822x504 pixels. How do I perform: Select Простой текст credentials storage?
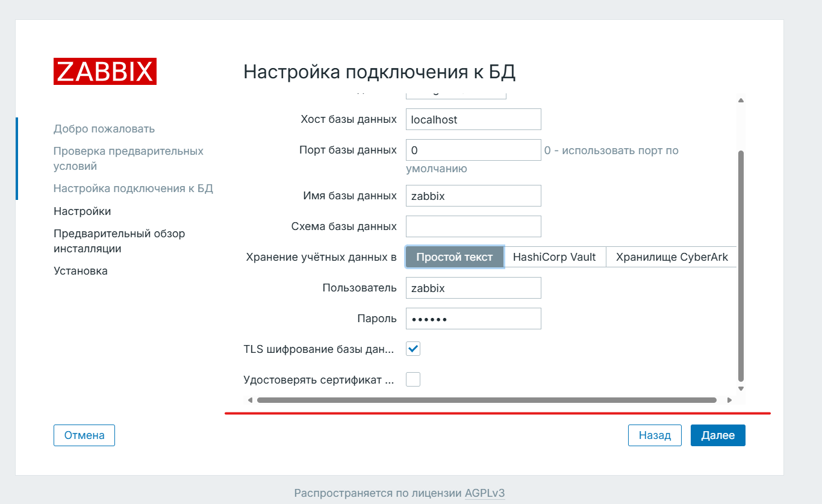coord(455,257)
